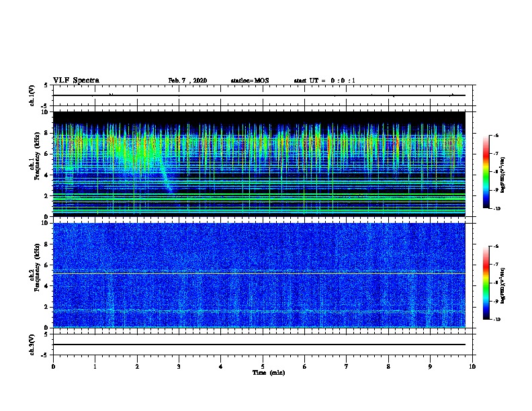Select the "start UT = 0:0:1" label

pyautogui.click(x=324, y=81)
